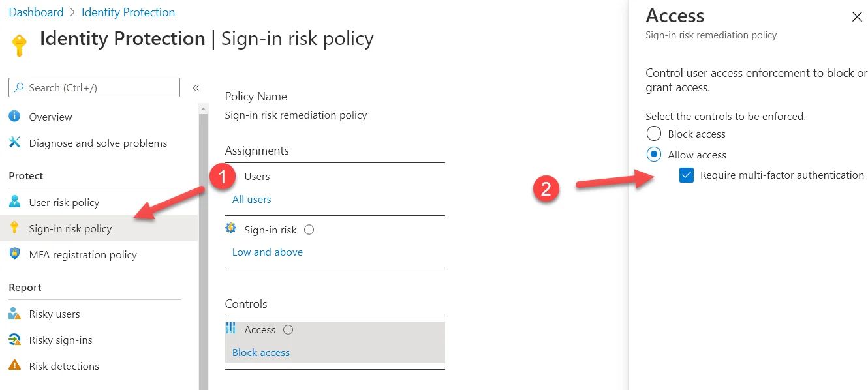Screen dimensions: 868x390
Task: Uncheck Require multi-factor authentication
Action: coord(686,175)
